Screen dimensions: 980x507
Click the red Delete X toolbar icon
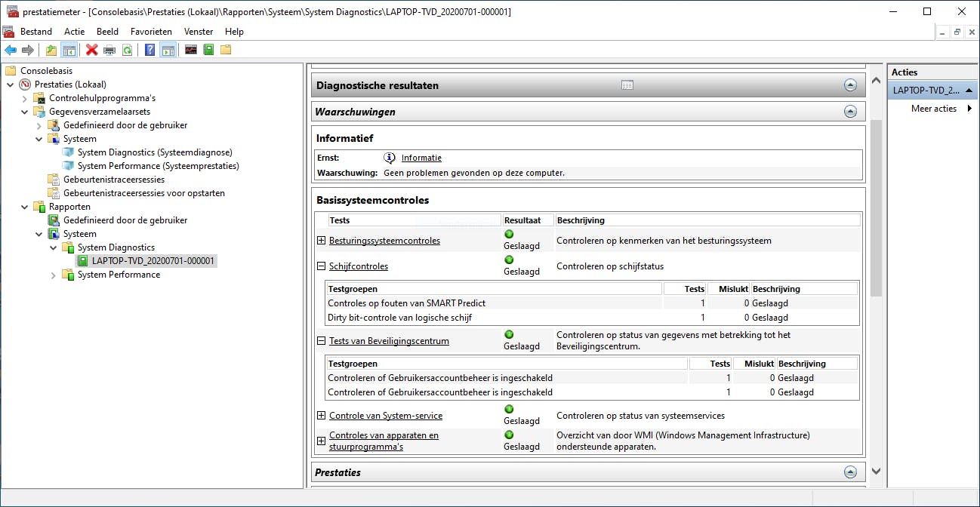pos(92,50)
